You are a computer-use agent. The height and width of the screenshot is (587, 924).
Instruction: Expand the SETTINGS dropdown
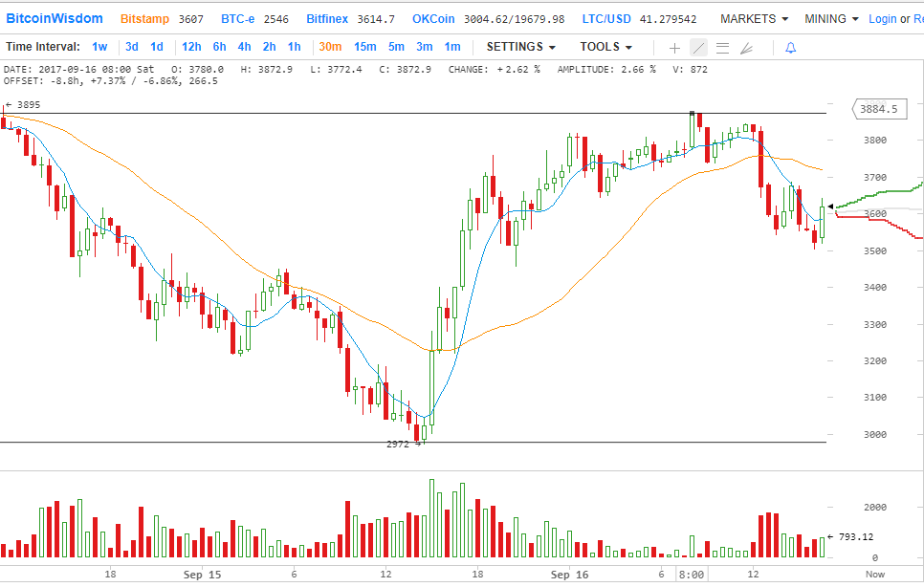click(520, 47)
